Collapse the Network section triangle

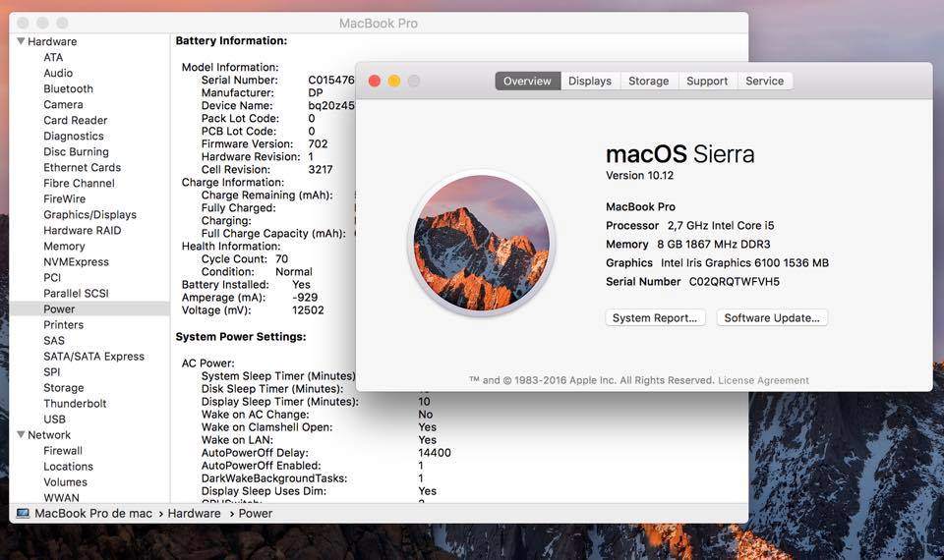pyautogui.click(x=21, y=434)
